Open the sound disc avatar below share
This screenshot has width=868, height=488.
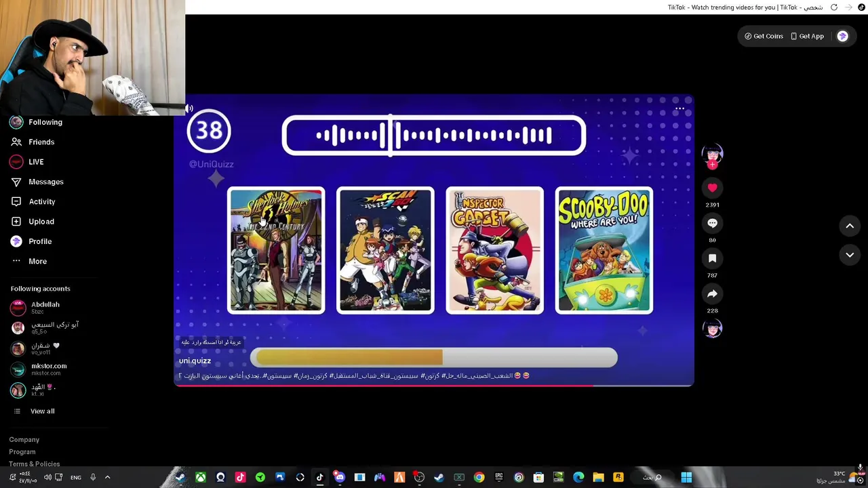click(712, 329)
